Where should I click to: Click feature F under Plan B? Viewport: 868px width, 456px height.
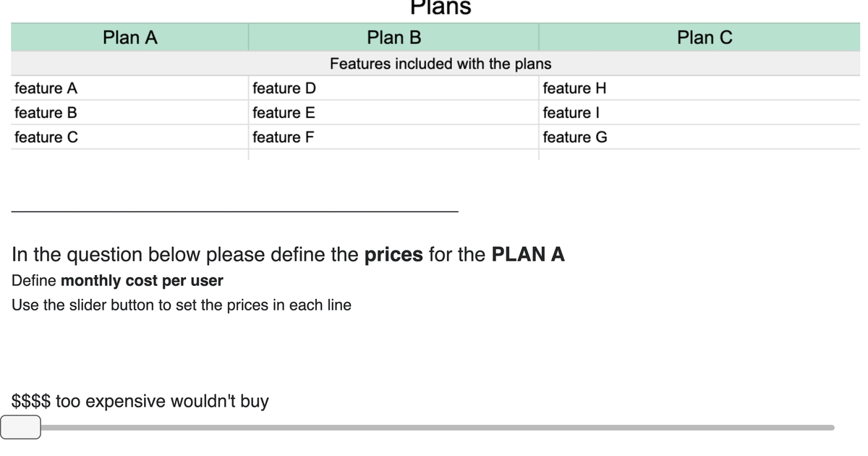[x=282, y=137]
